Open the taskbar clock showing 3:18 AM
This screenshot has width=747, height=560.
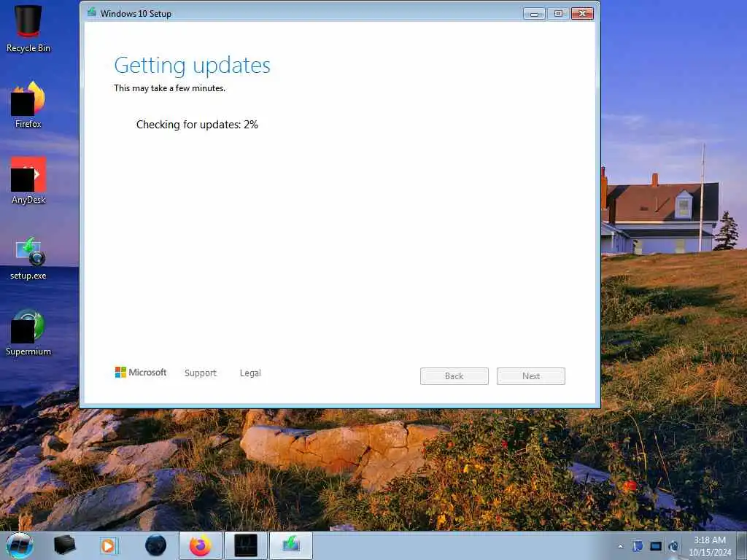[710, 545]
